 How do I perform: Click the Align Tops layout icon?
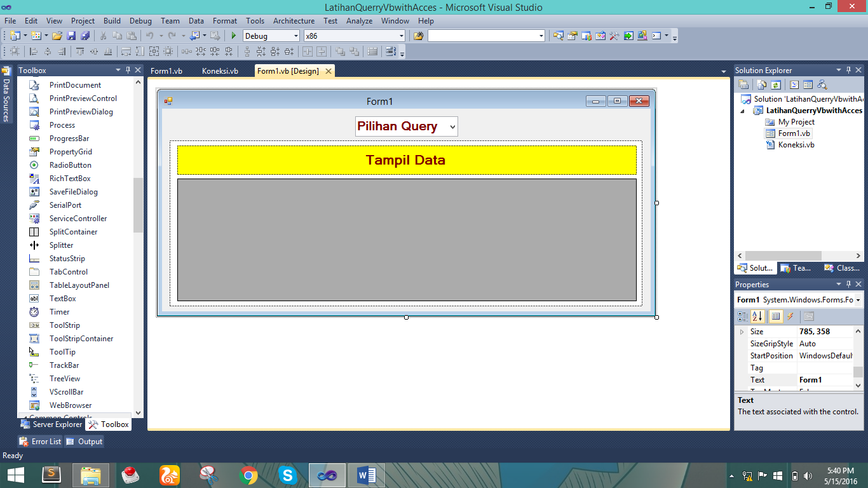tap(80, 51)
